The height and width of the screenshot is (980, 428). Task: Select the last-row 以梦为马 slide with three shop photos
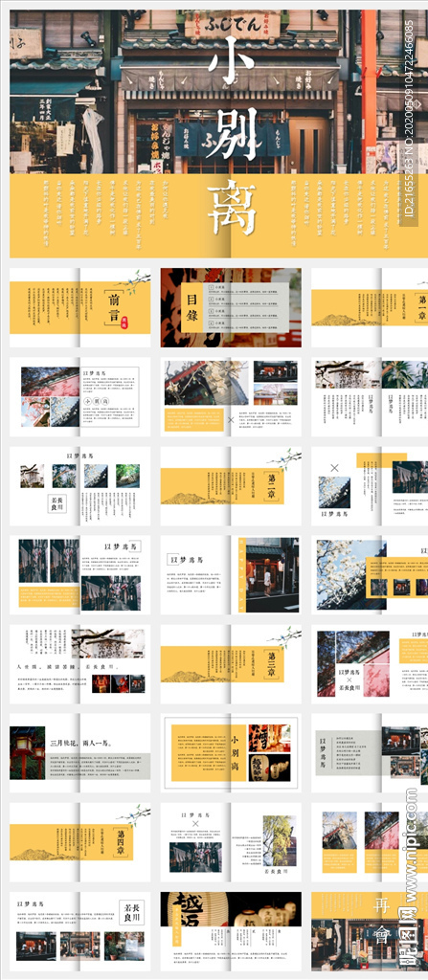click(x=80, y=931)
